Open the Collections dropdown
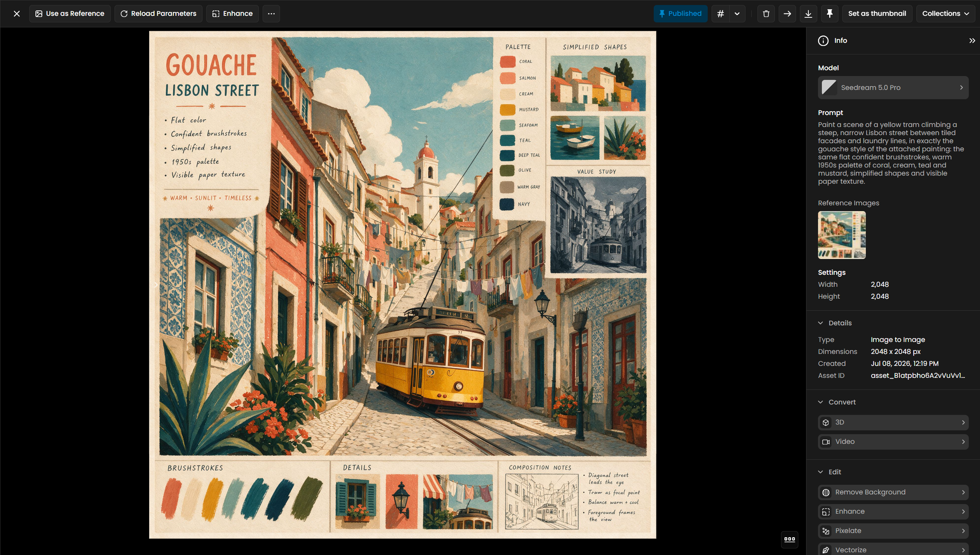980x555 pixels. (x=945, y=14)
